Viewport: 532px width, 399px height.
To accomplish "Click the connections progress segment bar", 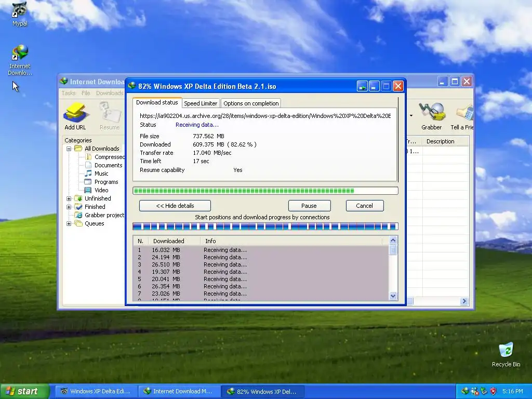I will (x=265, y=227).
